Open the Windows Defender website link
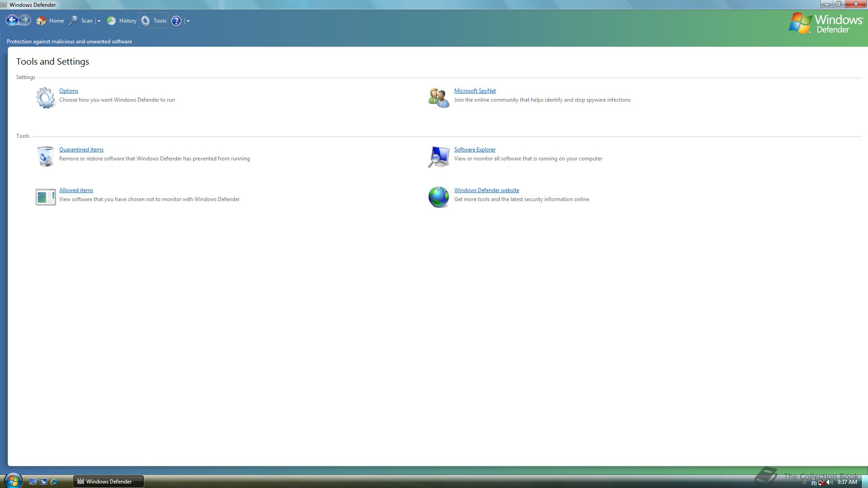 coord(486,190)
